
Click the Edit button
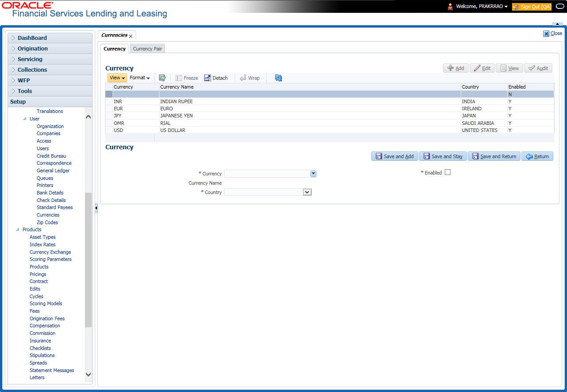point(482,68)
